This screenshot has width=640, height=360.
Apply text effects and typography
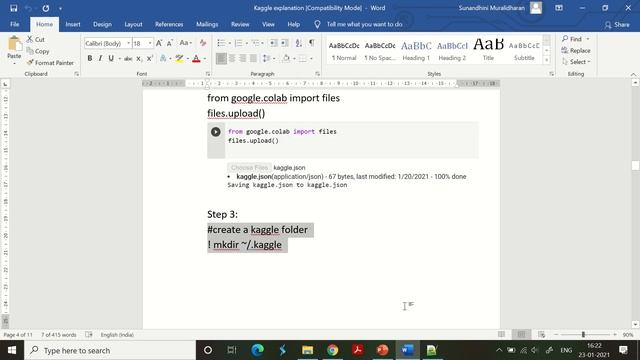163,58
